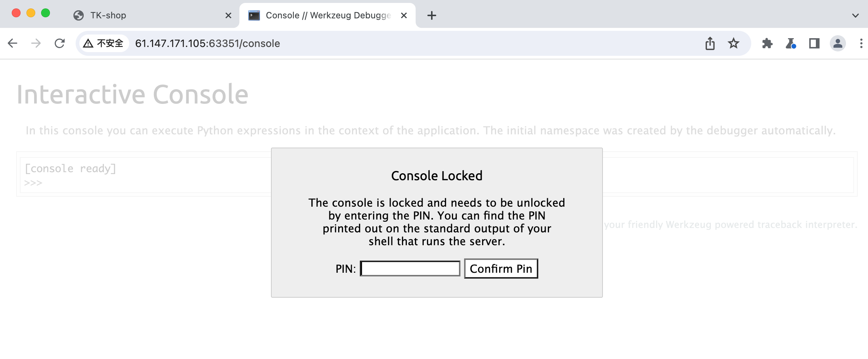The width and height of the screenshot is (868, 359).
Task: Click the forward navigation arrow
Action: (x=36, y=43)
